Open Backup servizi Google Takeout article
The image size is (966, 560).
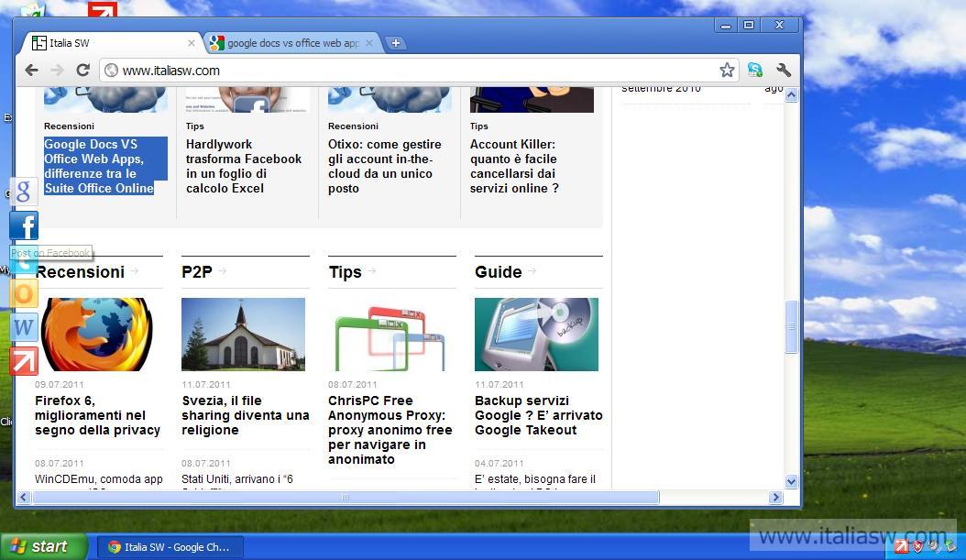click(538, 415)
